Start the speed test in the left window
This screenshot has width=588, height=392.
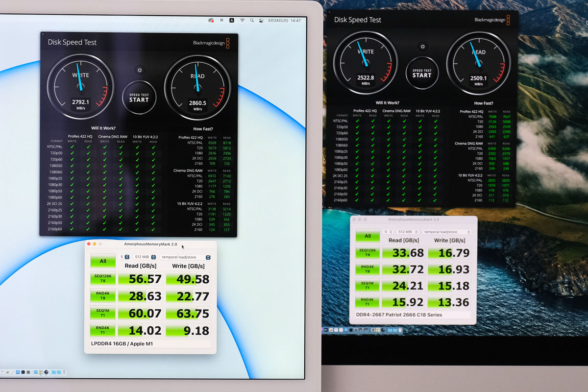139,98
